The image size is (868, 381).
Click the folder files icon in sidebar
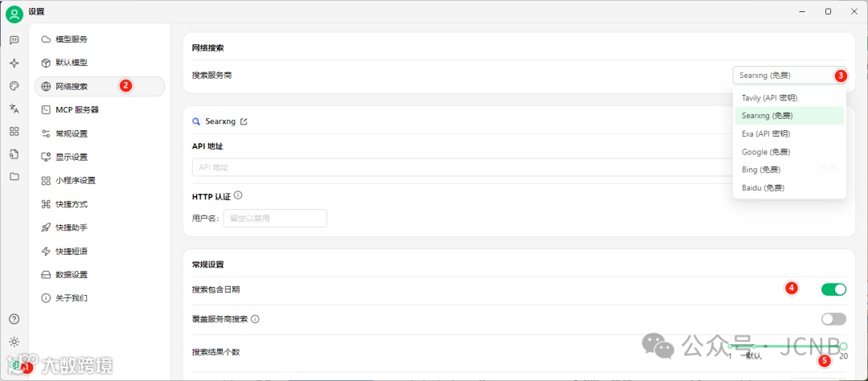(x=14, y=176)
